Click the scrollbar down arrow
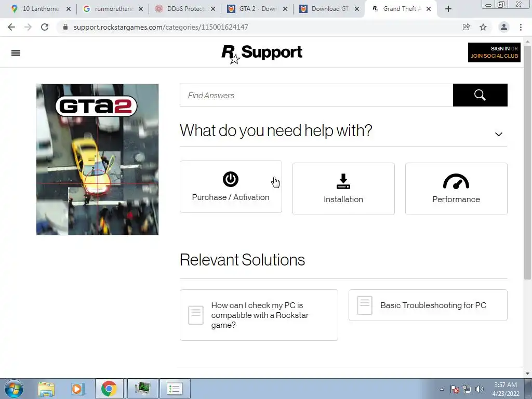The image size is (532, 399). pos(527,374)
